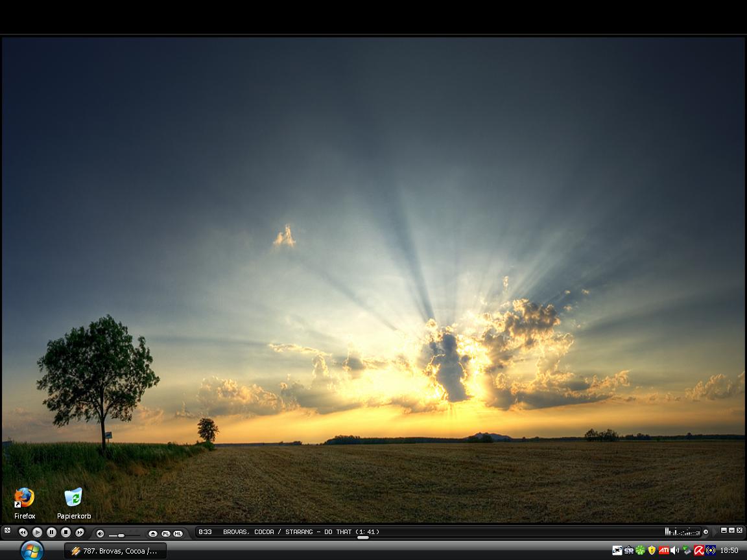The height and width of the screenshot is (560, 747).
Task: Toggle the media library ML button
Action: click(178, 533)
